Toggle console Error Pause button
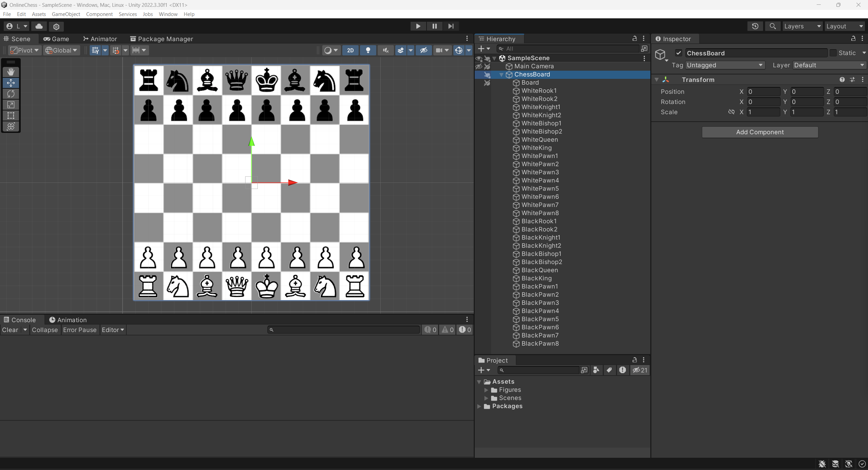This screenshot has height=470, width=868. tap(79, 330)
